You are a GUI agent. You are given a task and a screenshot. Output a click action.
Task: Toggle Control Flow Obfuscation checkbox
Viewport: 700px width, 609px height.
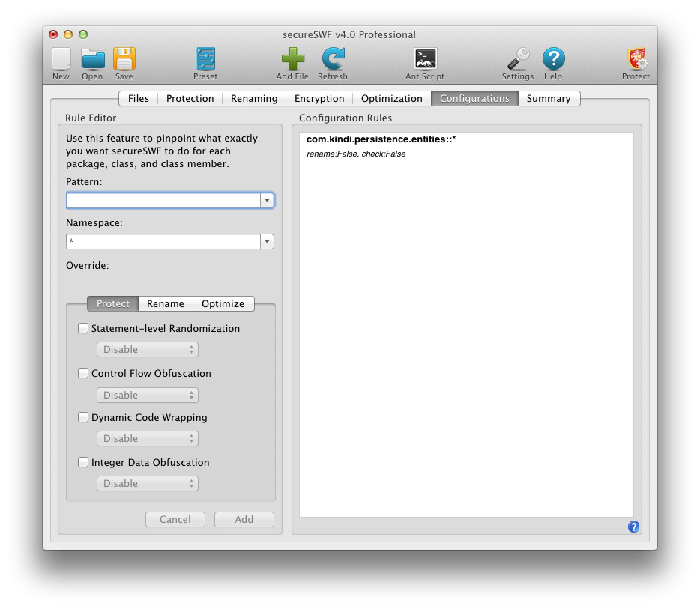(x=83, y=373)
